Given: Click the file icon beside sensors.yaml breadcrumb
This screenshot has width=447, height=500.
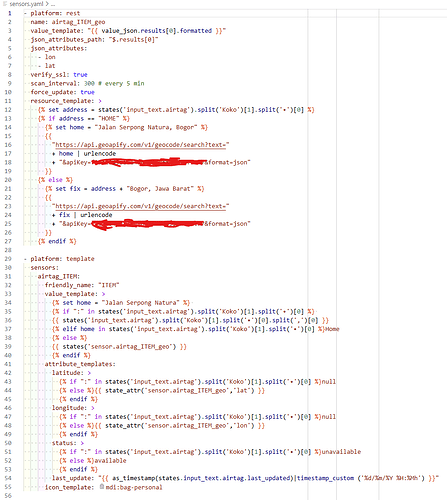Looking at the screenshot, I should pos(5,4).
